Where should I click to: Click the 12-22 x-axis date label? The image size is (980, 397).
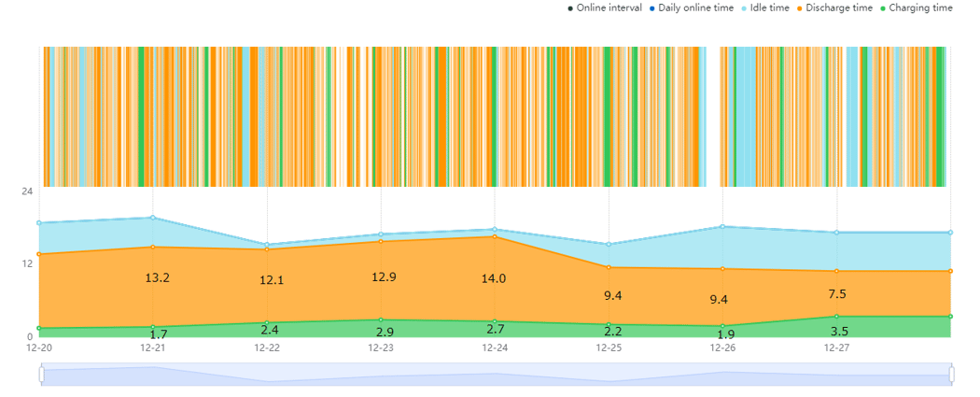click(x=267, y=347)
